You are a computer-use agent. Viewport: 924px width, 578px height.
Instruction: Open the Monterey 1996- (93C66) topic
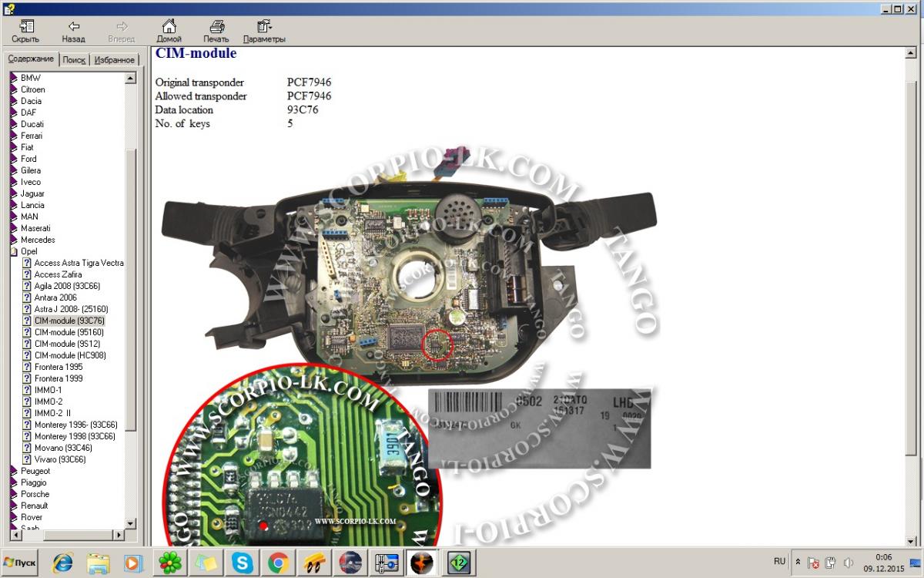tap(75, 425)
